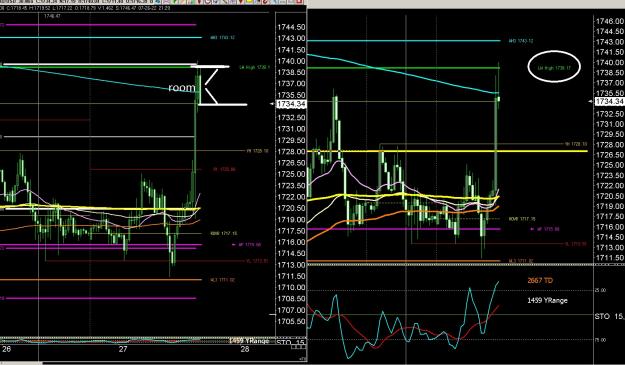Click the STO label in right stochastic panel
The image size is (625, 365).
point(602,316)
